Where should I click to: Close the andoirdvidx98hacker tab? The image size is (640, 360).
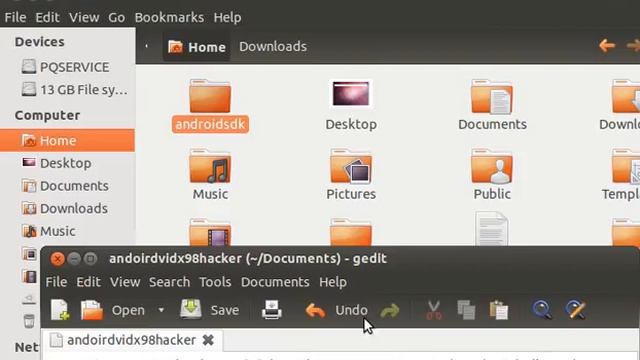coord(208,340)
